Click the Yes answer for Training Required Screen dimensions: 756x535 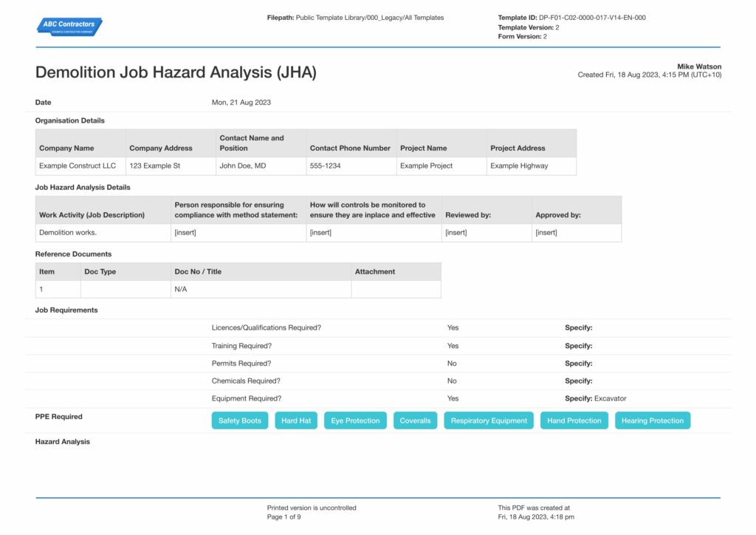click(453, 346)
